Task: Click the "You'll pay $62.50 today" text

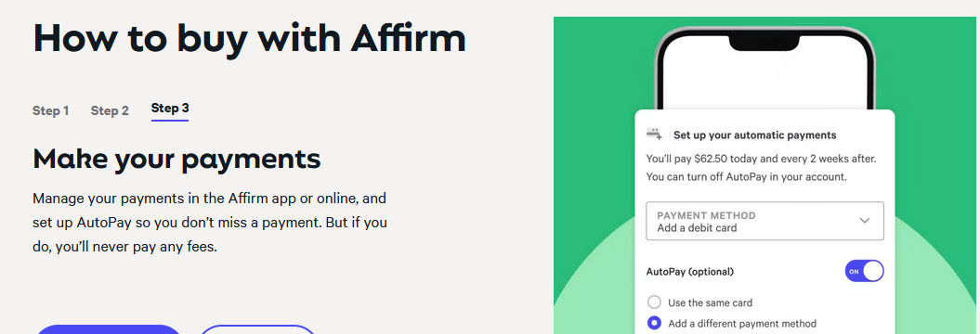Action: 700,159
